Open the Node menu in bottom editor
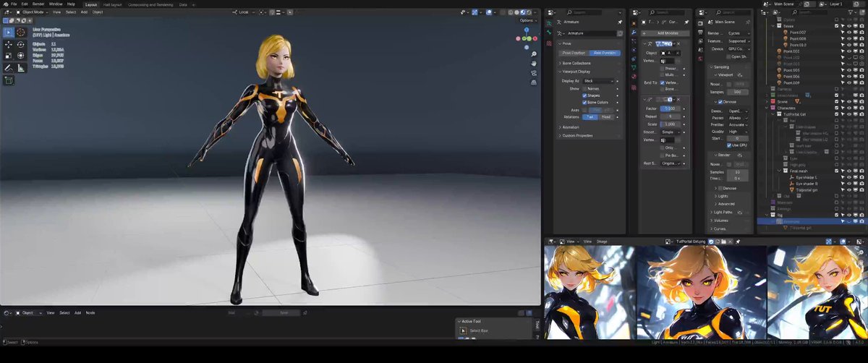Screen dimensions: 868x363 coord(90,312)
